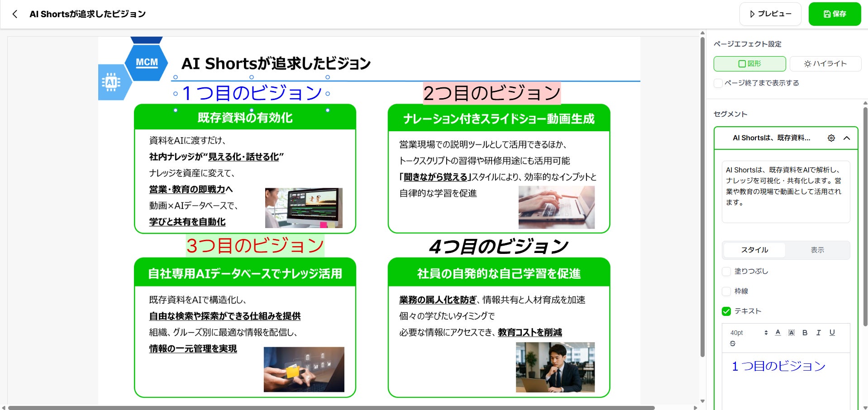Viewport: 868px width, 410px height.
Task: Toggle italic formatting
Action: coord(818,333)
